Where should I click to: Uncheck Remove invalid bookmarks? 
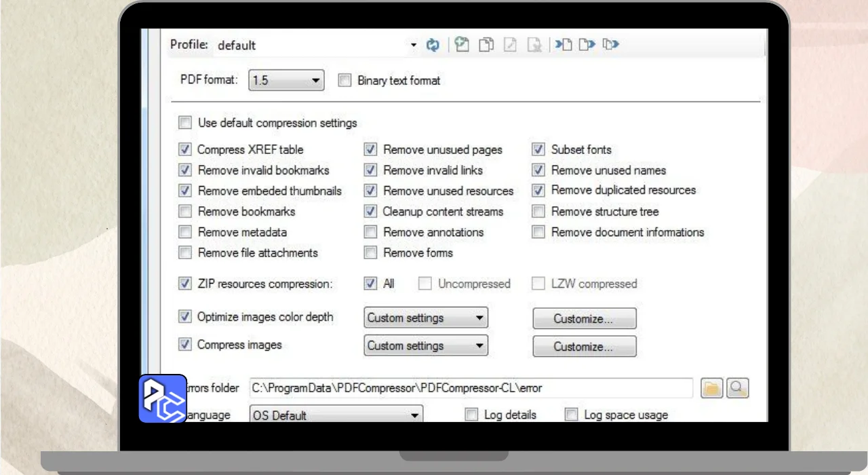(x=184, y=170)
